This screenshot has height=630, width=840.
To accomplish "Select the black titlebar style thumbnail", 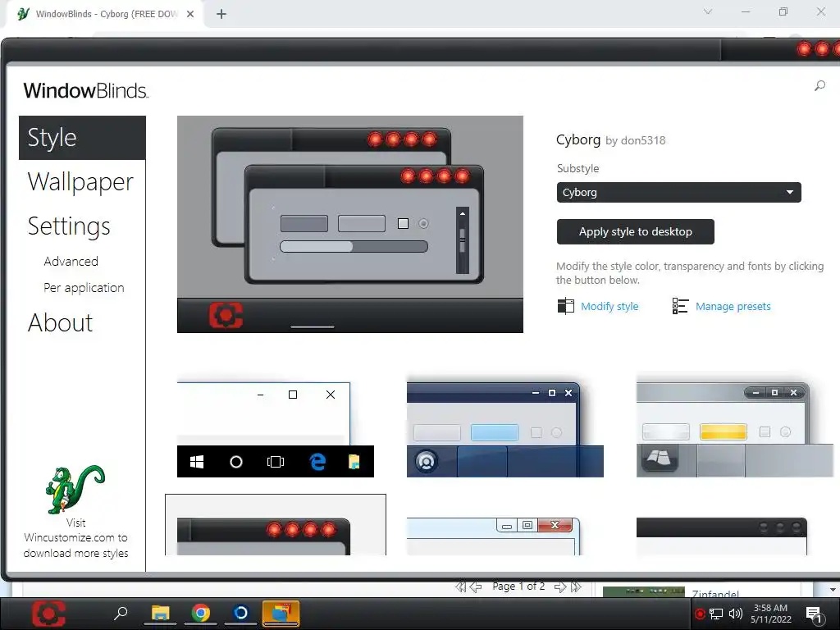I will coord(722,536).
